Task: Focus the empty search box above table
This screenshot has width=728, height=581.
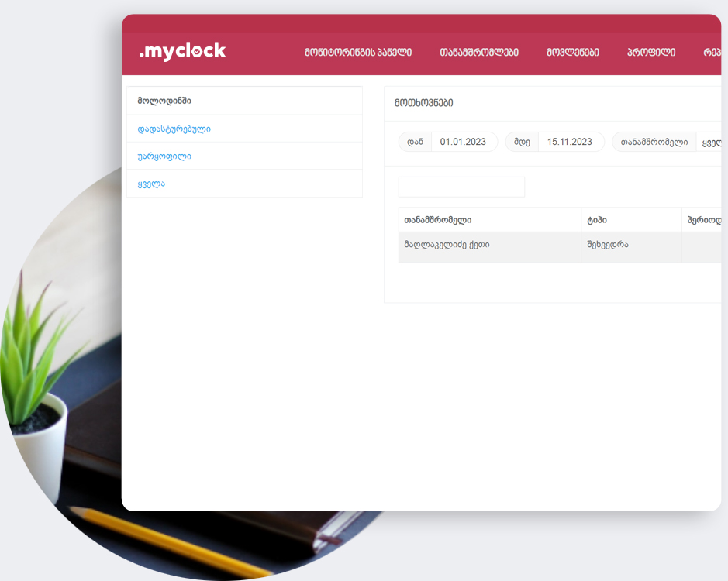Action: (461, 187)
